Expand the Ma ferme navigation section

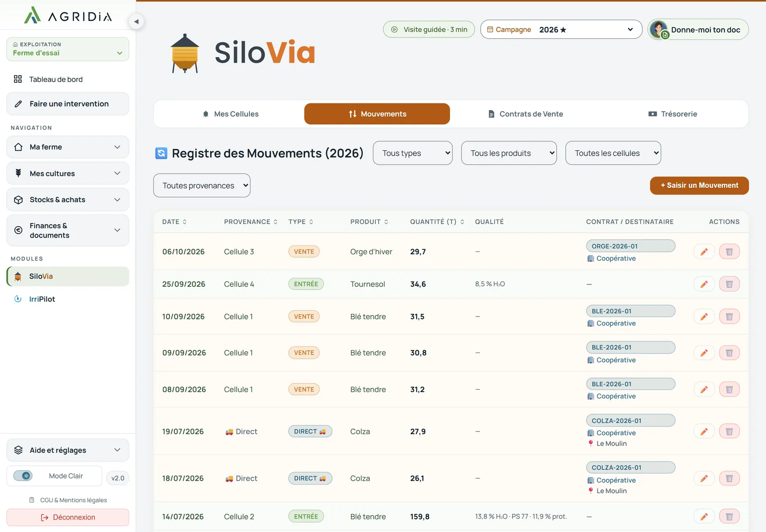(x=68, y=147)
